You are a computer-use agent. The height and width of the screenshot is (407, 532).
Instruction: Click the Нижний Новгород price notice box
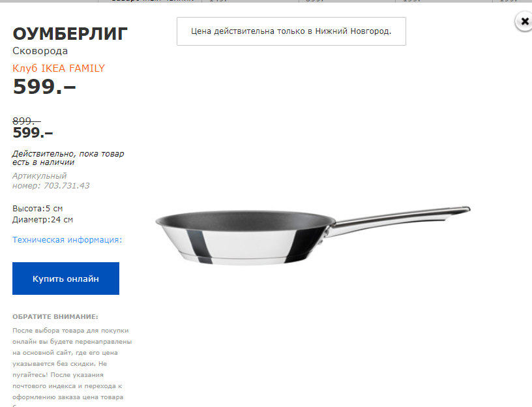pos(291,31)
